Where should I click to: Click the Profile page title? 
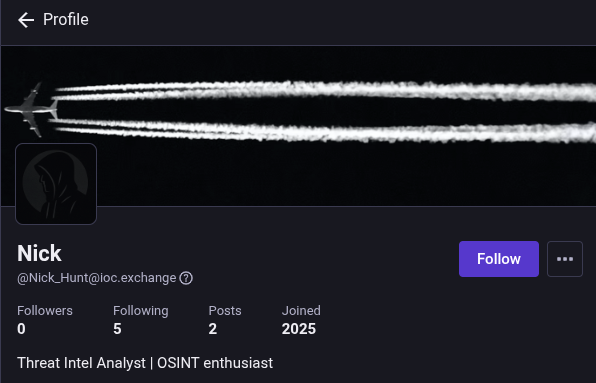click(x=66, y=19)
